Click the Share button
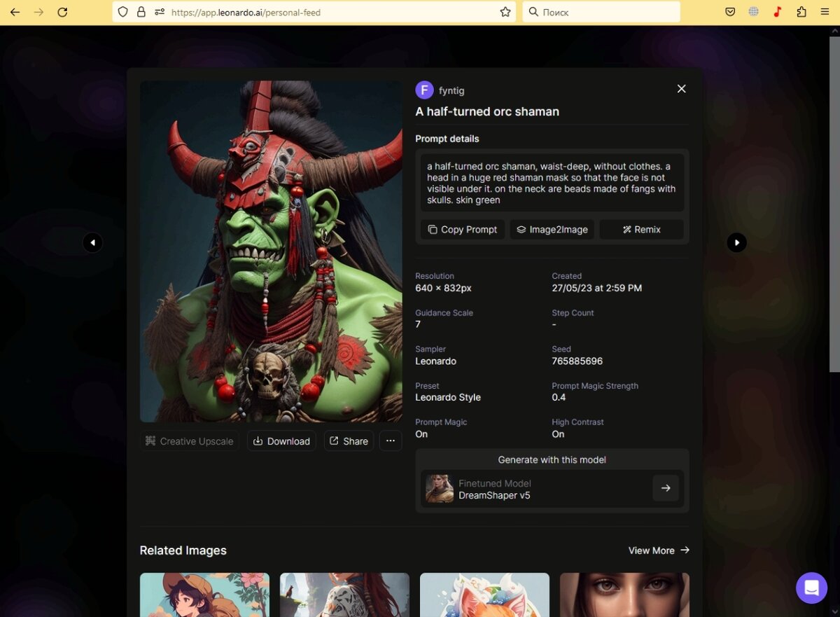Viewport: 840px width, 617px height. click(349, 441)
